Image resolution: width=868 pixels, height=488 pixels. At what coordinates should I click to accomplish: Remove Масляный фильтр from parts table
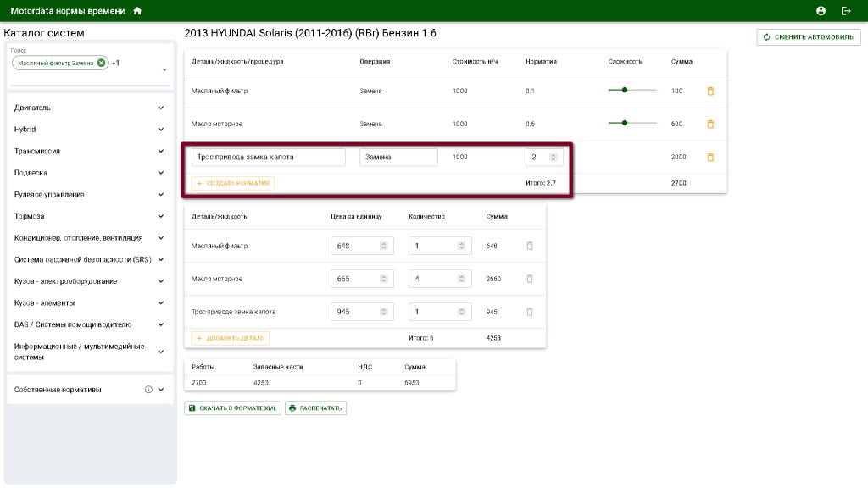coord(530,246)
